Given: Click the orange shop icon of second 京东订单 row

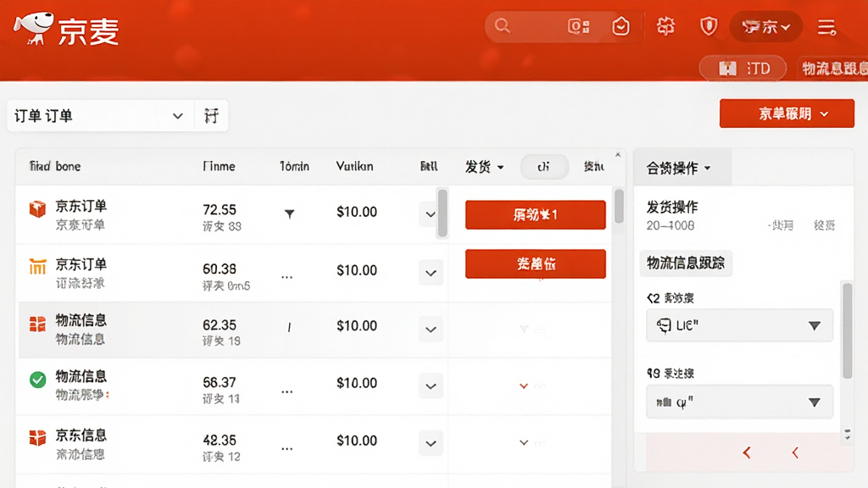Looking at the screenshot, I should coord(37,267).
